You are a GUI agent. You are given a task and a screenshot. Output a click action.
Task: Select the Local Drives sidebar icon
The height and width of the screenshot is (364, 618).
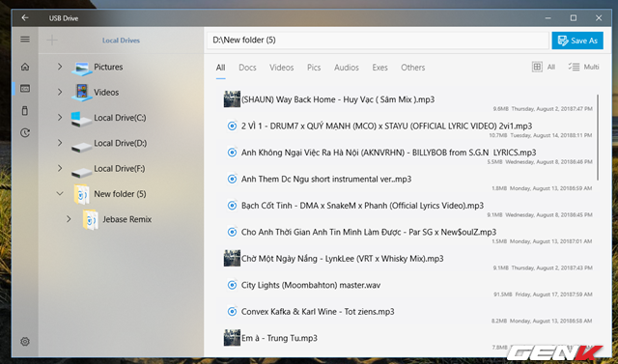(25, 89)
